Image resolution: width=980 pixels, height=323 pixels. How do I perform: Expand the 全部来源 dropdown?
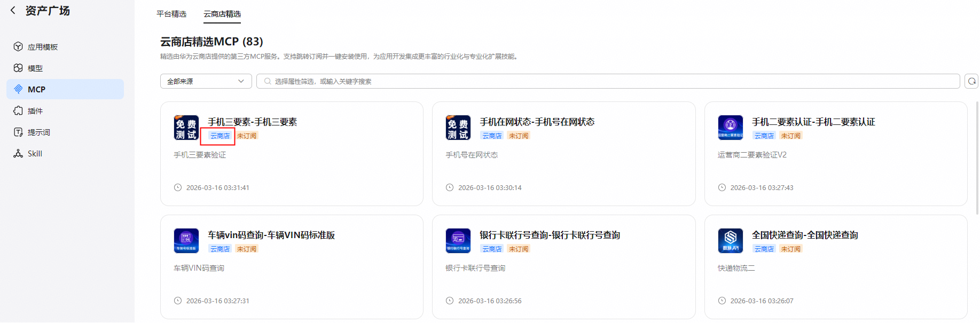coord(206,81)
